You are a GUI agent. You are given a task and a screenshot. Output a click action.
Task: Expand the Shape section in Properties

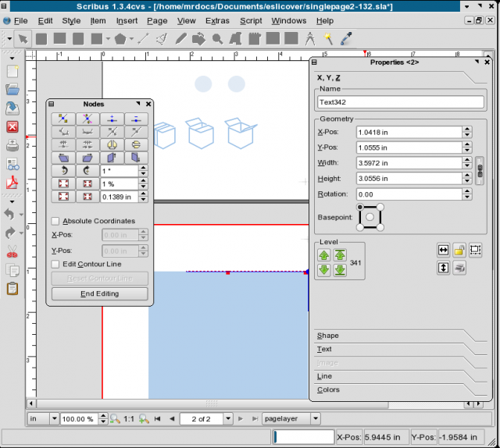328,336
